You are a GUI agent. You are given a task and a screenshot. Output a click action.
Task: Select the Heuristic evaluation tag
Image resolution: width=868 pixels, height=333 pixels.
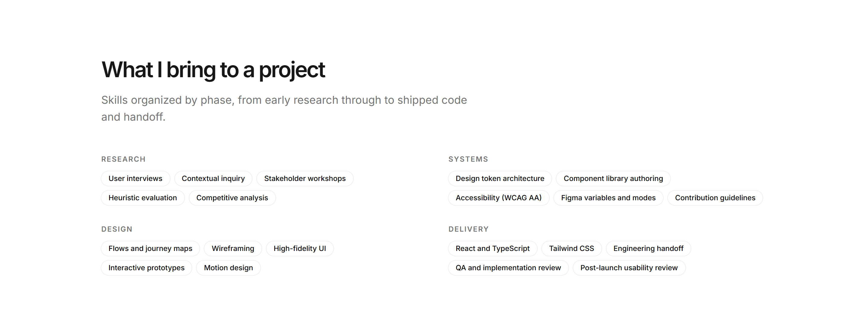coord(143,198)
